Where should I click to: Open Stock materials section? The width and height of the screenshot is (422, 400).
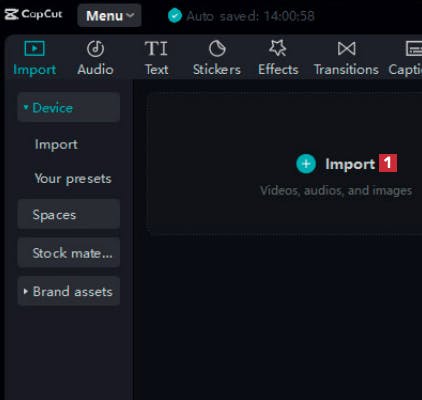(69, 253)
